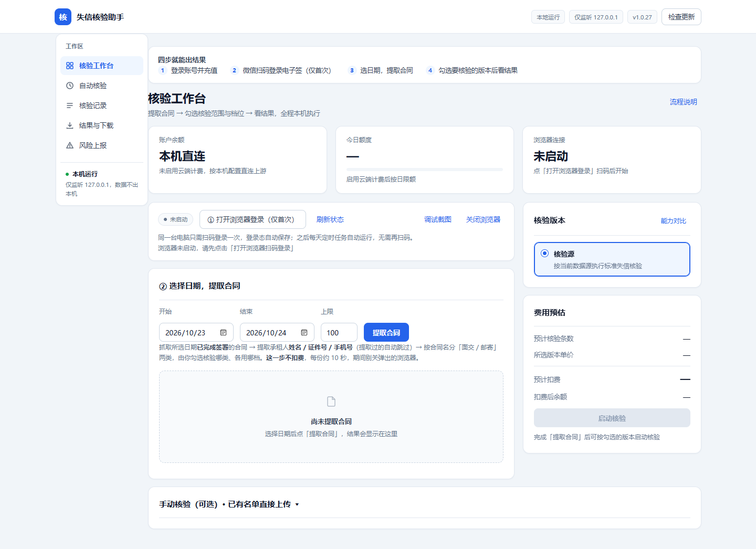Click the 刷新状态 link
This screenshot has height=549, width=756.
(x=330, y=219)
